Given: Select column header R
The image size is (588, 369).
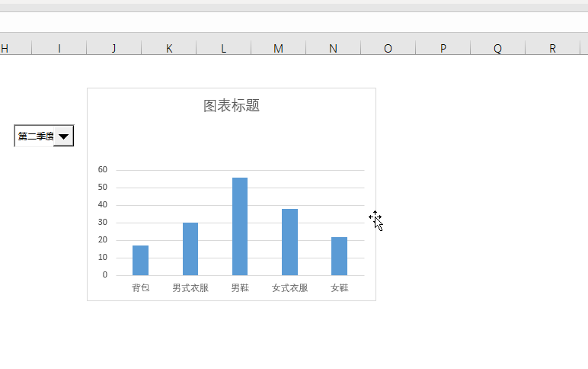Looking at the screenshot, I should [552, 49].
